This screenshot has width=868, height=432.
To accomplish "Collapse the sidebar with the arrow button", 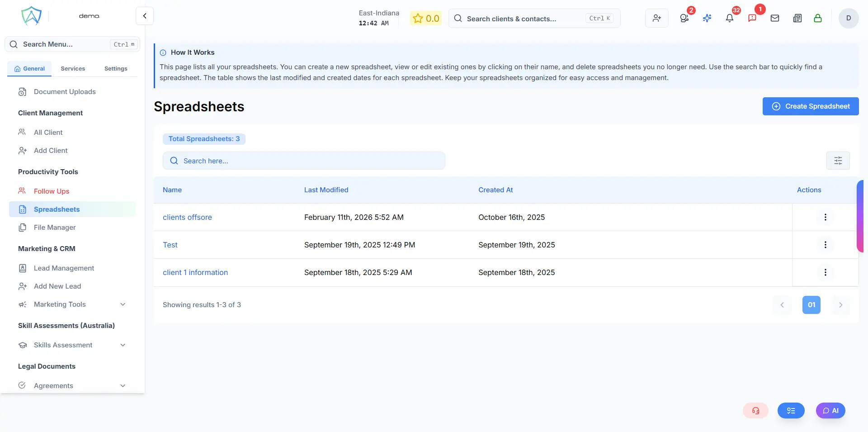I will click(x=145, y=16).
